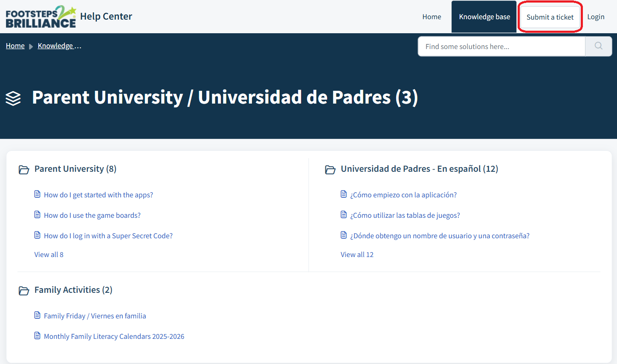Open ¿Cómo utilizar las tablas de juegos? article
Image resolution: width=617 pixels, height=364 pixels.
pos(405,215)
